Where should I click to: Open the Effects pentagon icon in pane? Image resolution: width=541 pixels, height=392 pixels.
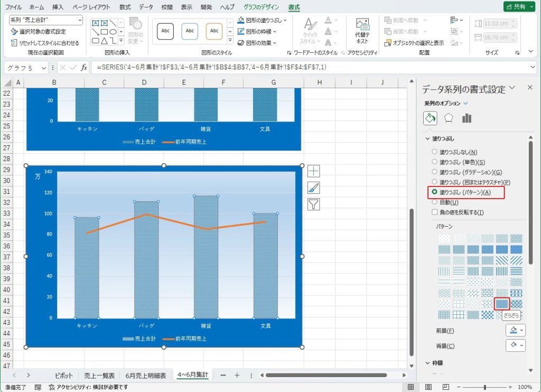[x=449, y=118]
